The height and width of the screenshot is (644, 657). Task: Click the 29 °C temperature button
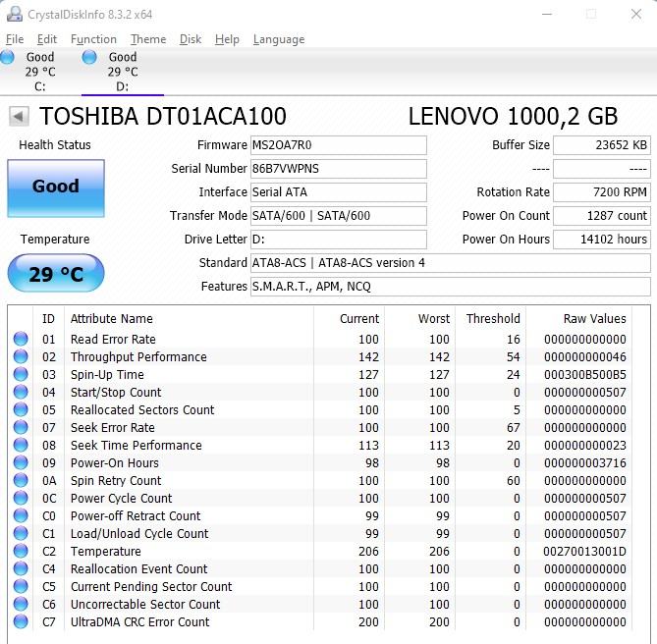pos(56,274)
